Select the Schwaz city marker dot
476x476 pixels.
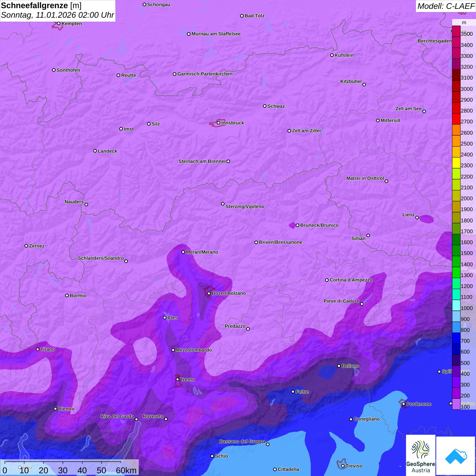[x=265, y=106]
